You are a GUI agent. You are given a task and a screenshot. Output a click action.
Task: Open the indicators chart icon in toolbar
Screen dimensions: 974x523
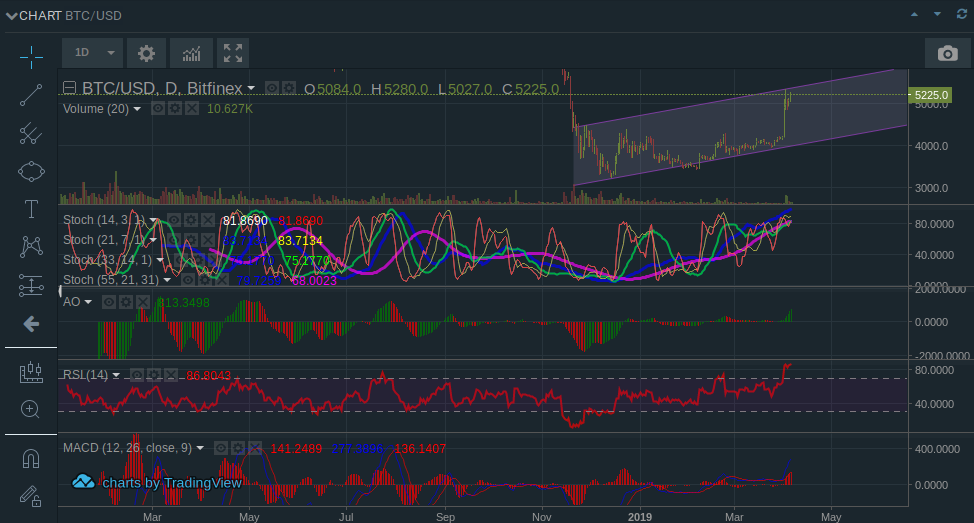point(190,53)
